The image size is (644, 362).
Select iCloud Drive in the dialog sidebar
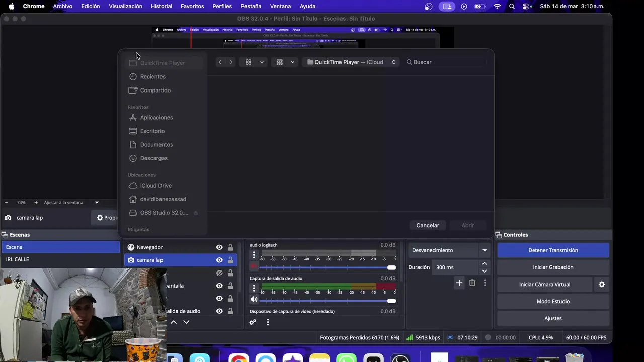pyautogui.click(x=163, y=185)
